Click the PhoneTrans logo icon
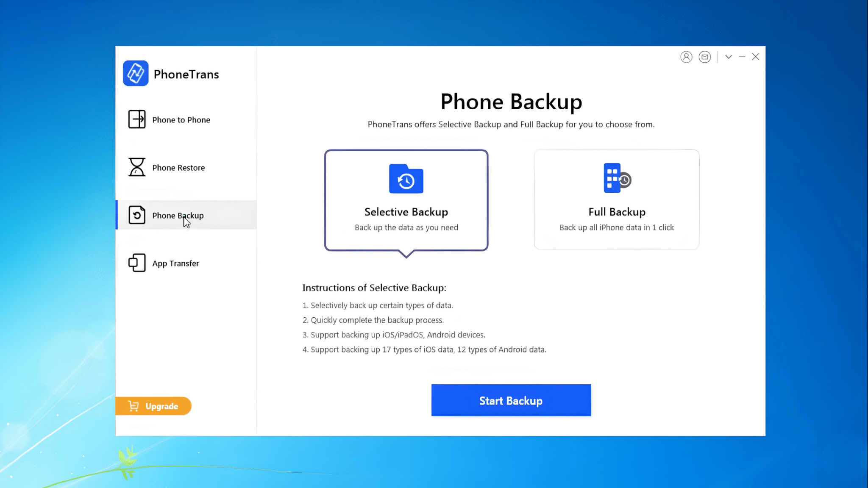 coord(136,73)
